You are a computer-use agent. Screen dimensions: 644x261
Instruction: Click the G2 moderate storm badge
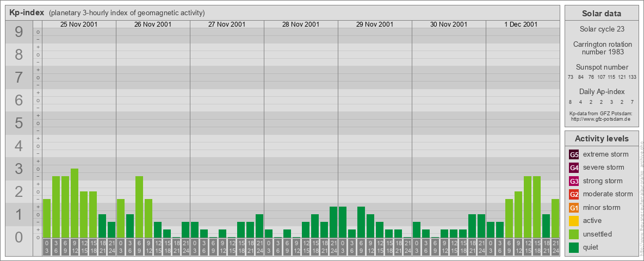(x=574, y=194)
